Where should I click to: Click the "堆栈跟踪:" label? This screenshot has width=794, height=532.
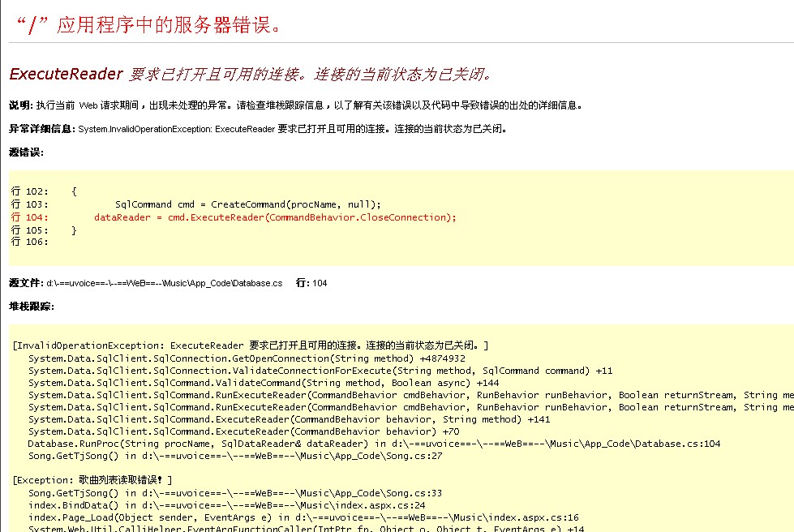coord(32,307)
